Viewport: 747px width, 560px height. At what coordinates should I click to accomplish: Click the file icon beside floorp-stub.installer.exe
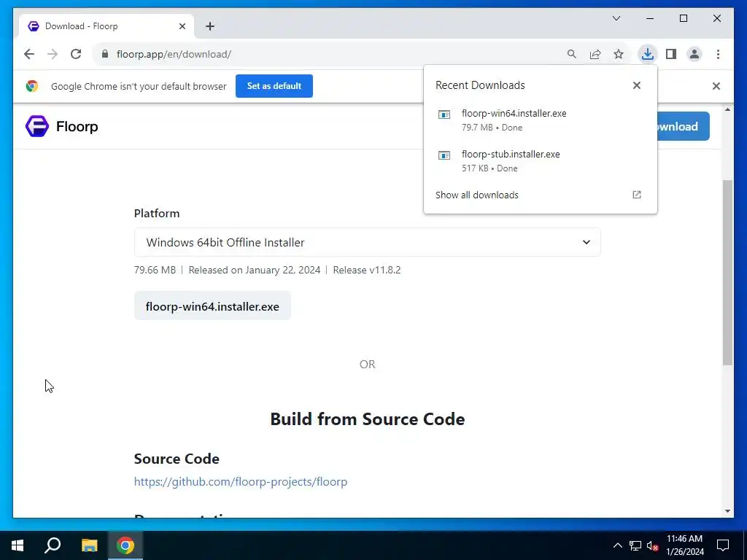click(444, 156)
